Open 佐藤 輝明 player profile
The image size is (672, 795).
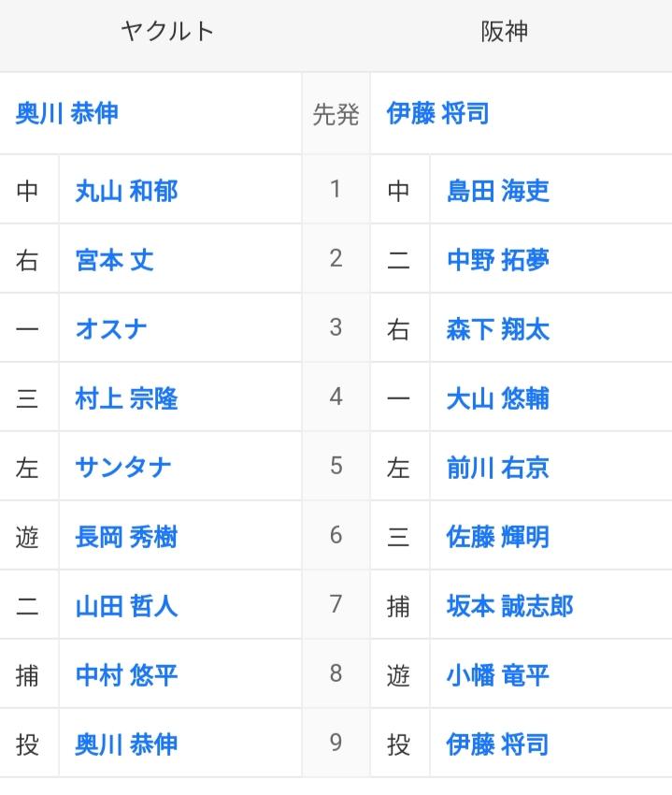coord(497,537)
